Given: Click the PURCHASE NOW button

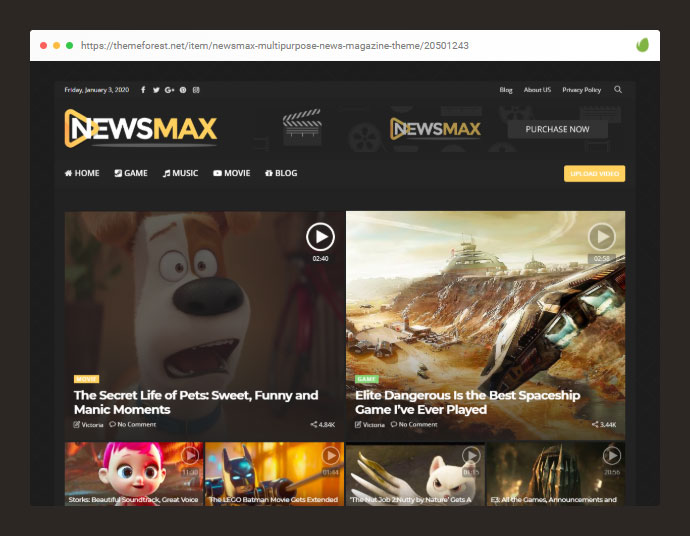Looking at the screenshot, I should pos(558,129).
